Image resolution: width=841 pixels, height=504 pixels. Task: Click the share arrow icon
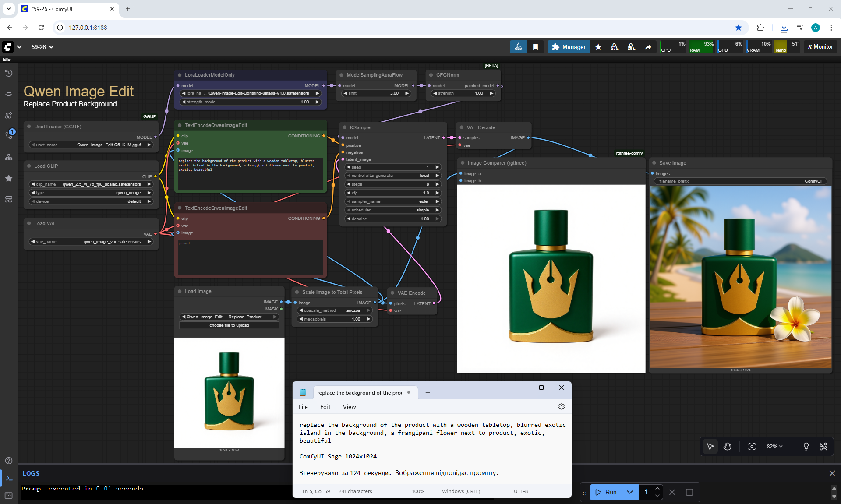[x=648, y=47]
